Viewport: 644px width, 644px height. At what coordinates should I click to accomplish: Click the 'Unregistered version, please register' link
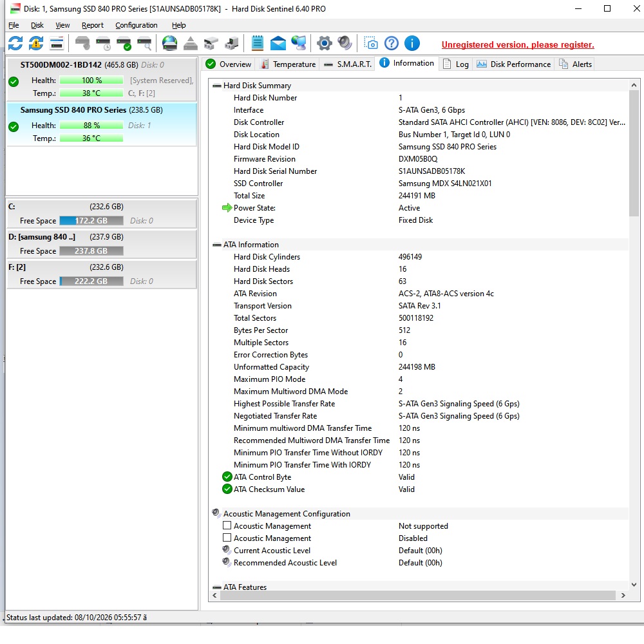point(518,44)
